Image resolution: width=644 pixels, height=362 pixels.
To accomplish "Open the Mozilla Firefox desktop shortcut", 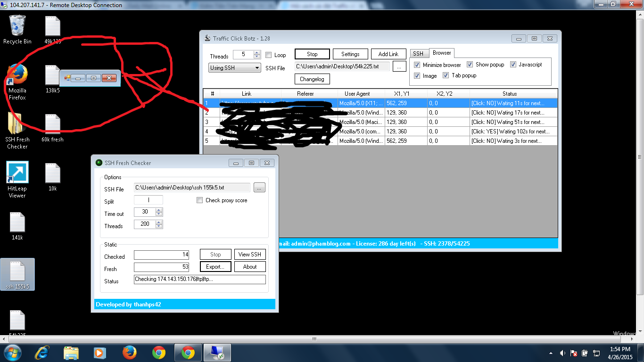I will point(17,82).
